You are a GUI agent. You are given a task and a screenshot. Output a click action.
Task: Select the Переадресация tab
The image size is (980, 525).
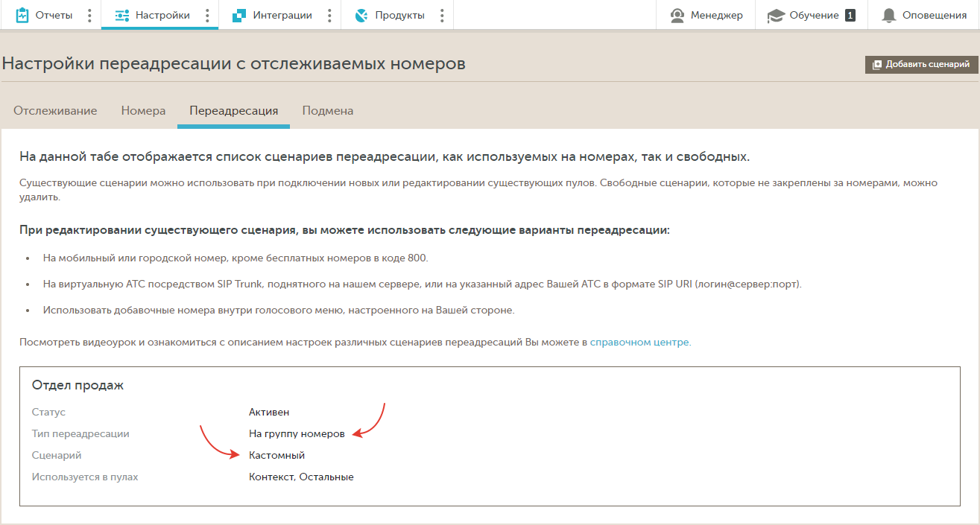click(x=233, y=111)
